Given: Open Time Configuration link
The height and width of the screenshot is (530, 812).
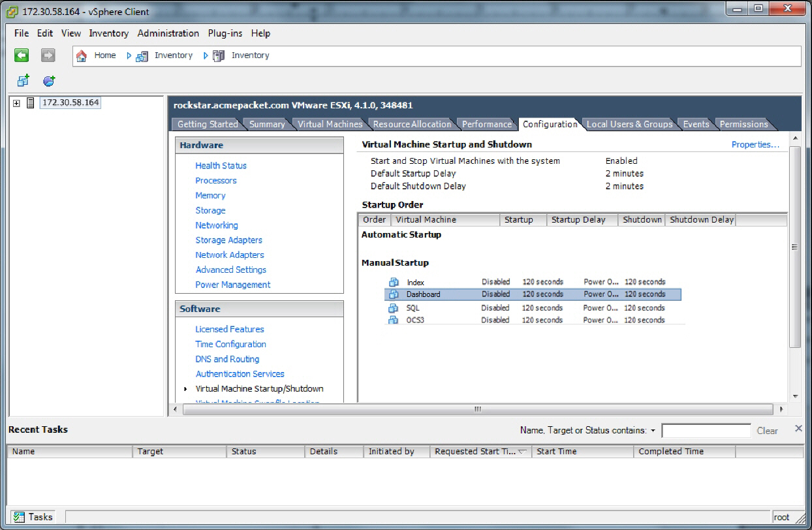Looking at the screenshot, I should pos(230,345).
